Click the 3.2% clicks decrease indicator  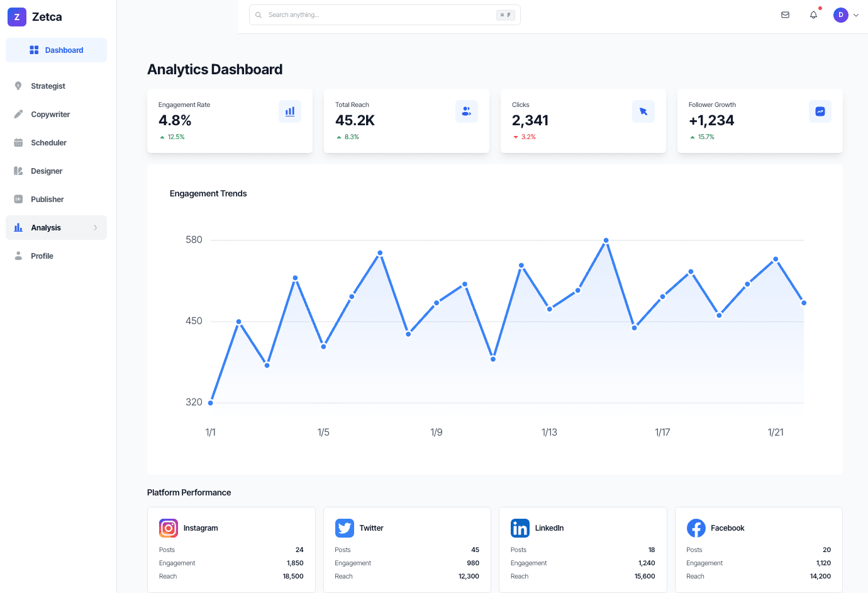pos(525,137)
